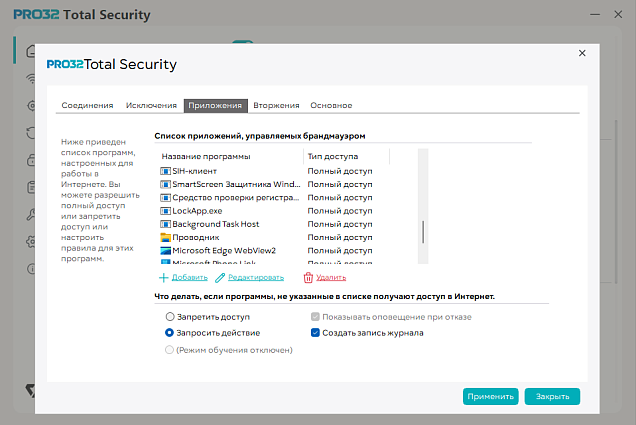Viewport: 636px width, 425px height.
Task: Switch to the Вторжения tab
Action: pos(276,105)
